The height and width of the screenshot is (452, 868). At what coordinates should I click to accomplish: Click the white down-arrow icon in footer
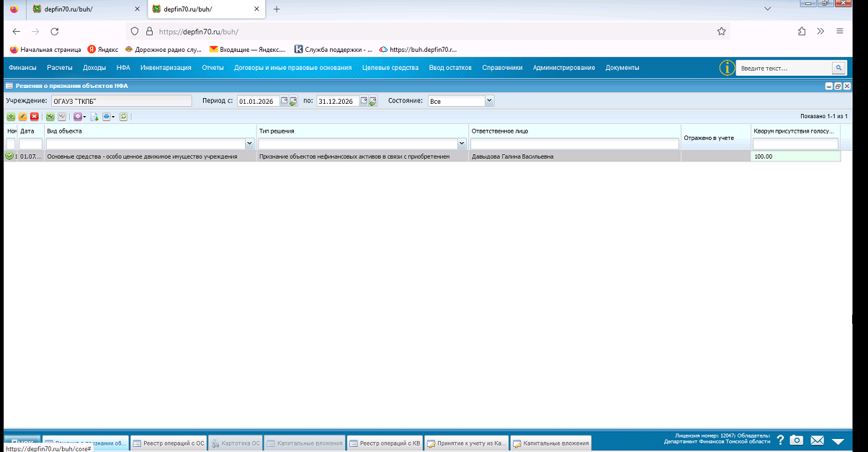[838, 441]
